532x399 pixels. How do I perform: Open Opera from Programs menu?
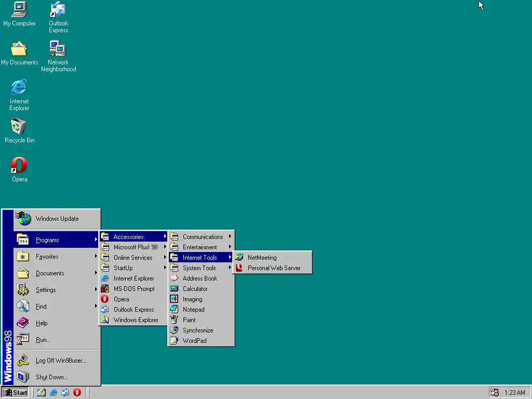134,299
